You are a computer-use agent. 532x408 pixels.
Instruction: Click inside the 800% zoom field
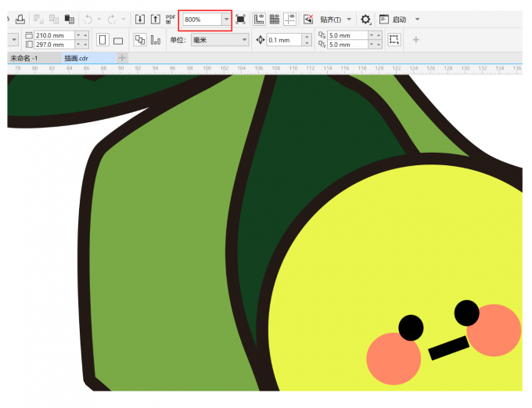(202, 20)
